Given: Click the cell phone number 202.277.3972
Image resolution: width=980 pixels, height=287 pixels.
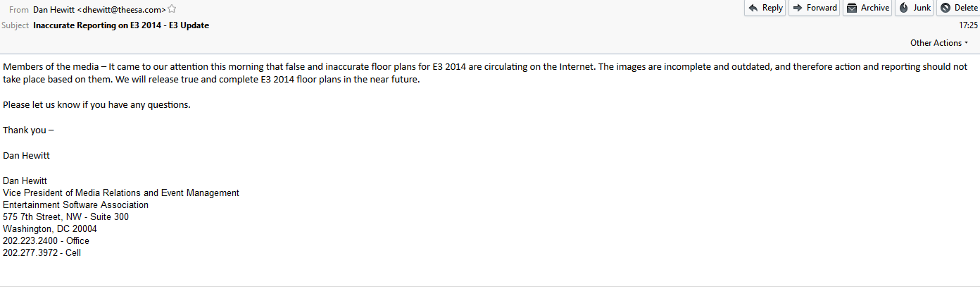Looking at the screenshot, I should point(30,252).
